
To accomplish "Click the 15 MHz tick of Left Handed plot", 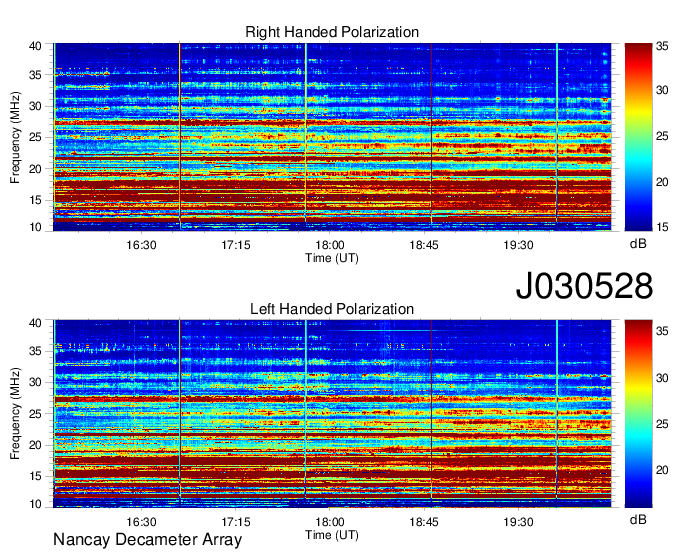I will coord(35,477).
